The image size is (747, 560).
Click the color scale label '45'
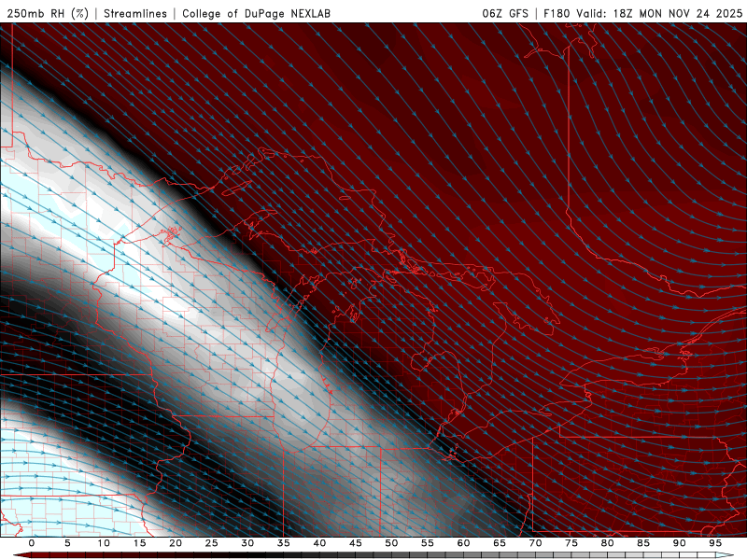[356, 543]
